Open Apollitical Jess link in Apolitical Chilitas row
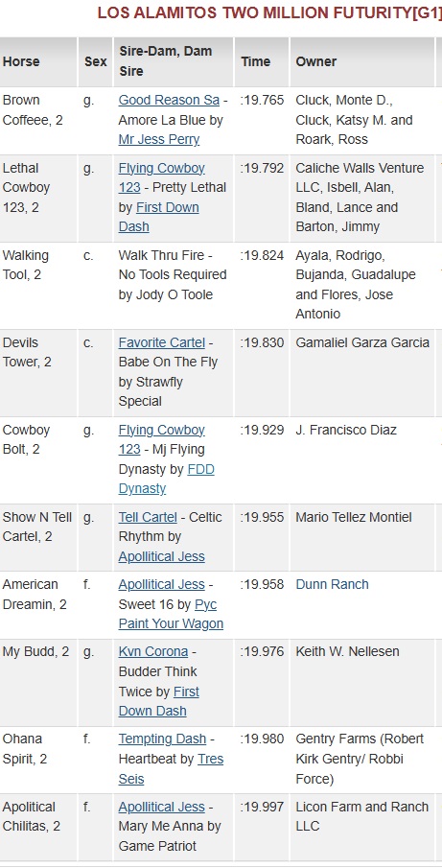Screen dimensions: 442x868 coord(161,807)
